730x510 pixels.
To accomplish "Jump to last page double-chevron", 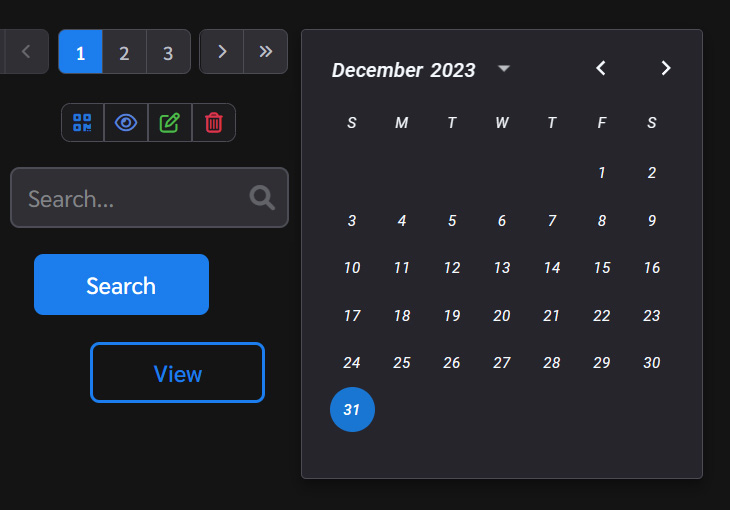I will [x=266, y=51].
